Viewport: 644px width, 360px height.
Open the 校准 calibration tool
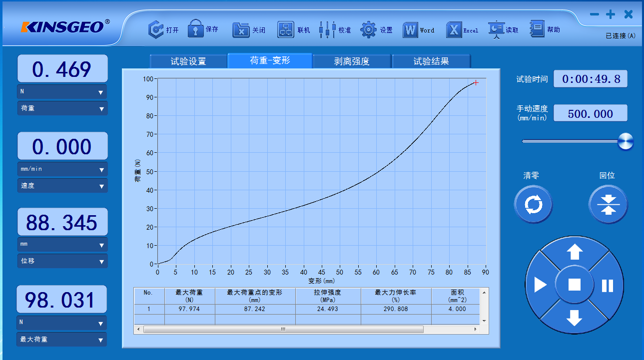click(327, 29)
